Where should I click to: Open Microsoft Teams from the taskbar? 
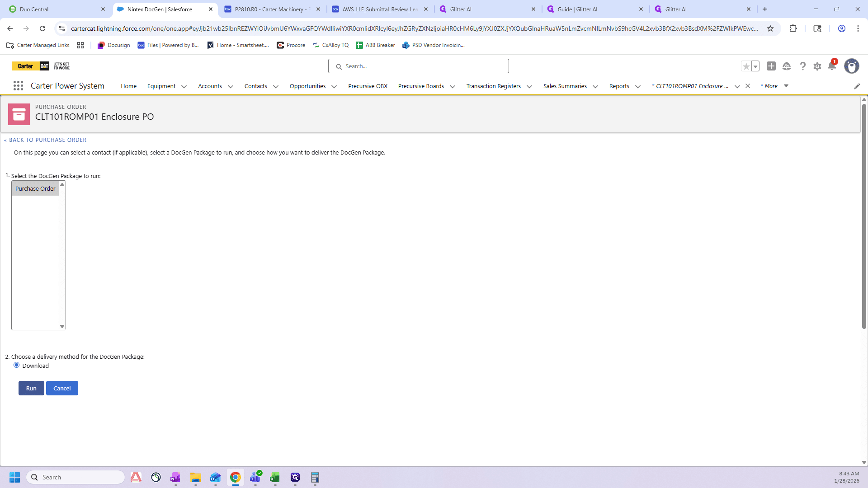[255, 477]
